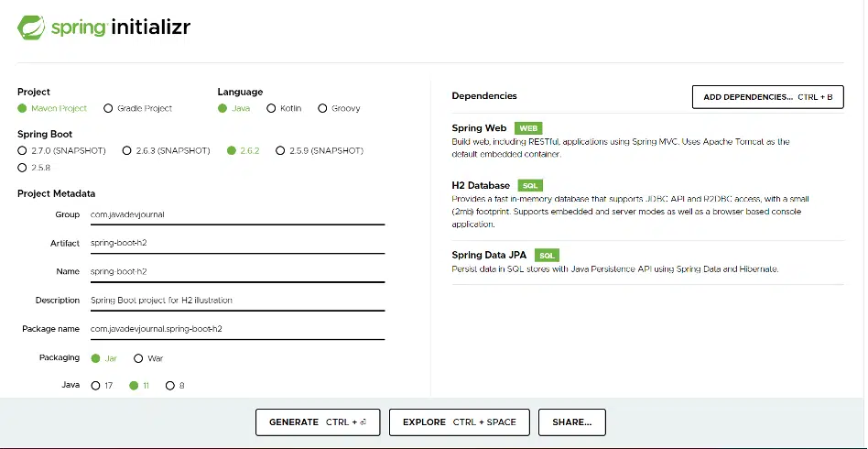This screenshot has width=868, height=449.
Task: Click the Project Metadata heading
Action: pyautogui.click(x=56, y=193)
